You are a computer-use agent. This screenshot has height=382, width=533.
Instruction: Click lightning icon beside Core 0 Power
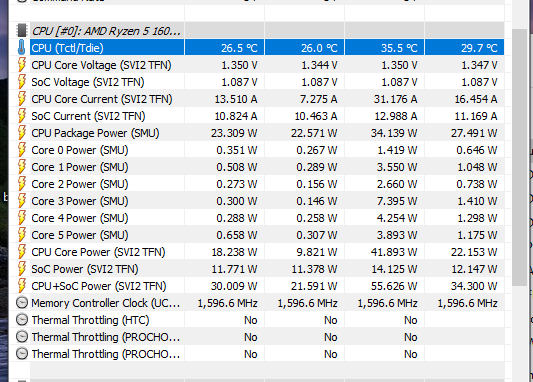(x=22, y=150)
